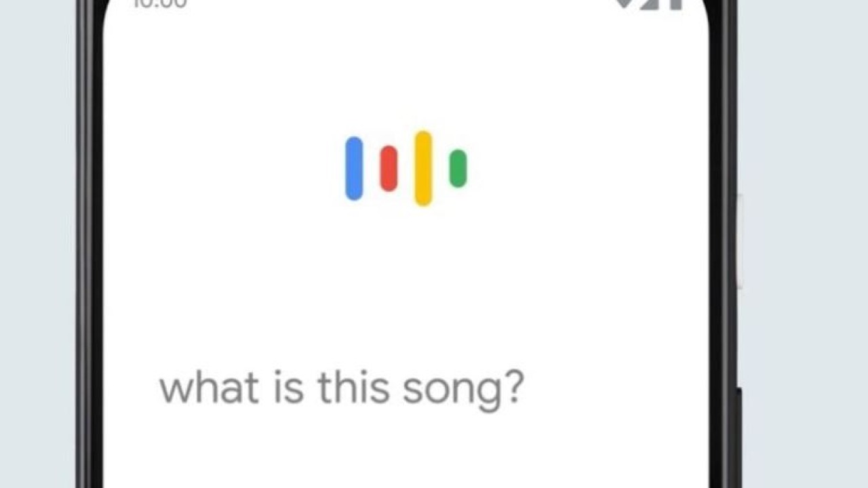Tap the blue Google Assistant voice bar
The width and height of the screenshot is (868, 488).
click(x=354, y=169)
